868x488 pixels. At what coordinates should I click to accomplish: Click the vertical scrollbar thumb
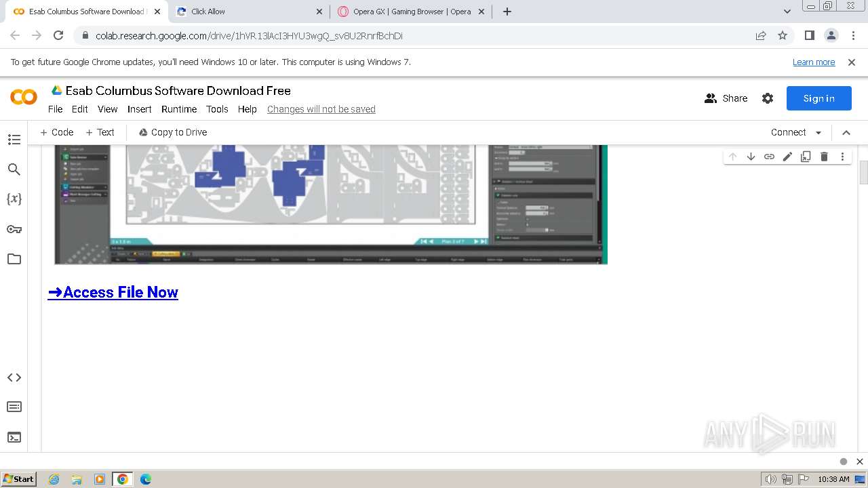(863, 172)
